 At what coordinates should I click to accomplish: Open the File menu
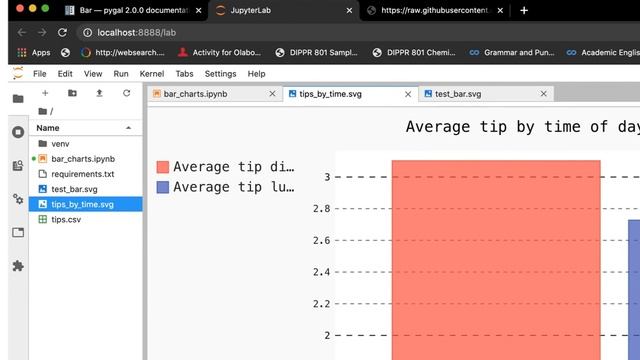pos(40,74)
